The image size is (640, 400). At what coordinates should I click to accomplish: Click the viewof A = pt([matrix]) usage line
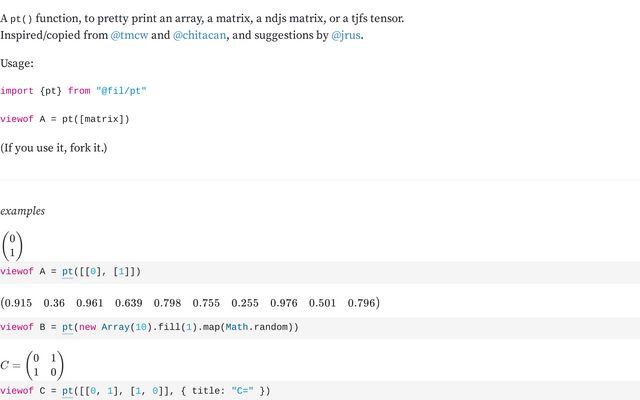point(64,119)
